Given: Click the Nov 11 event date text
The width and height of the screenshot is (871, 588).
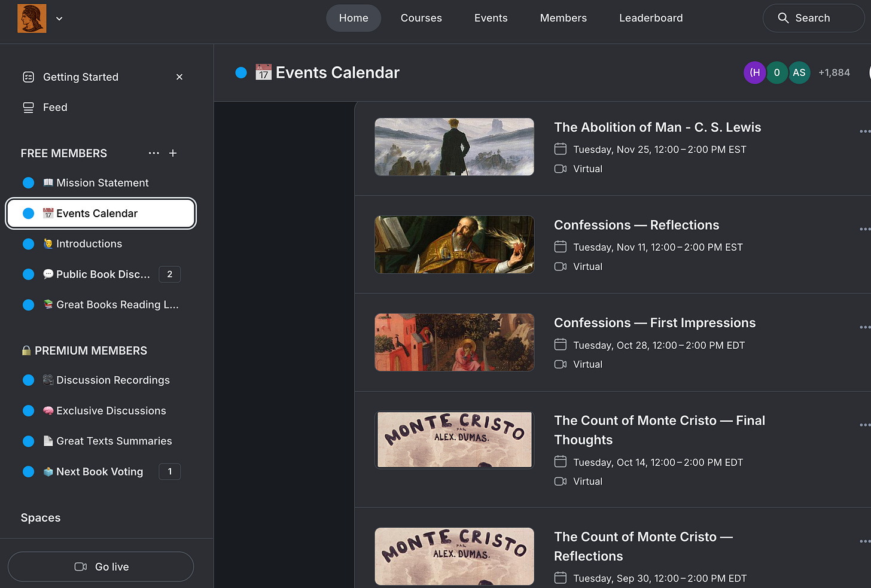Looking at the screenshot, I should click(x=657, y=248).
